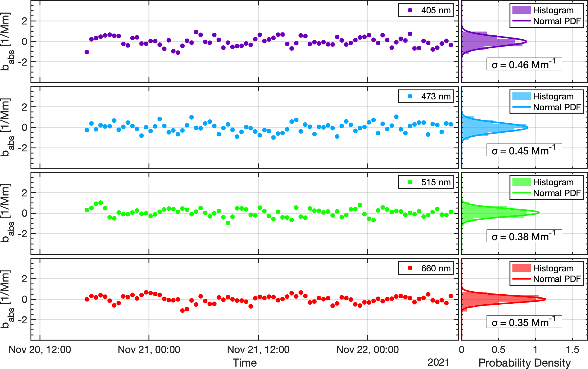Click the red 660 nm legend marker
This screenshot has height=369, width=588.
pyautogui.click(x=410, y=268)
